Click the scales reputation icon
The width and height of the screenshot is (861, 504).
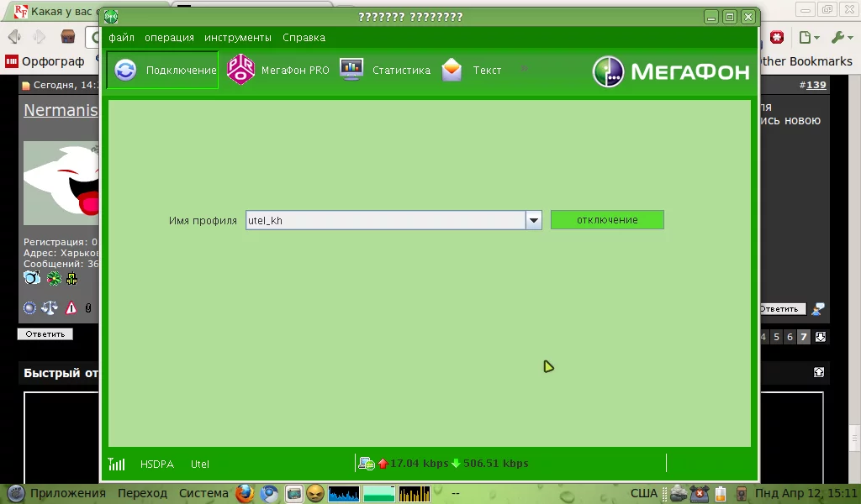coord(50,308)
